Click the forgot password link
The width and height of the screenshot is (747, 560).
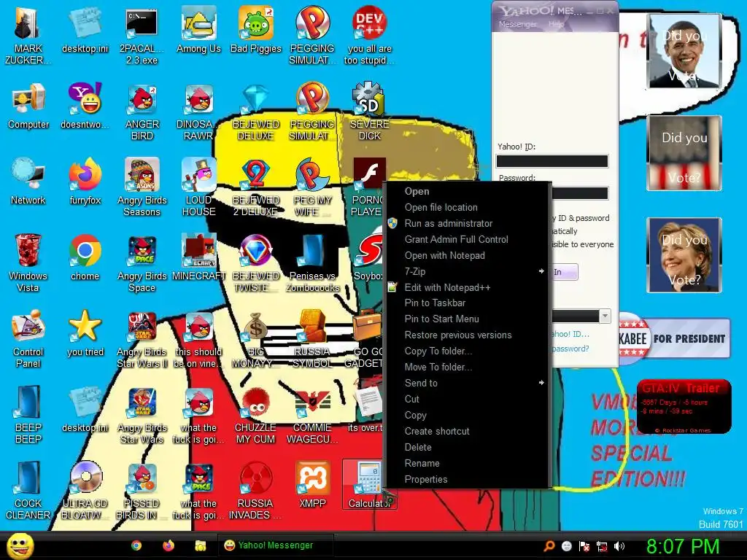(x=570, y=349)
